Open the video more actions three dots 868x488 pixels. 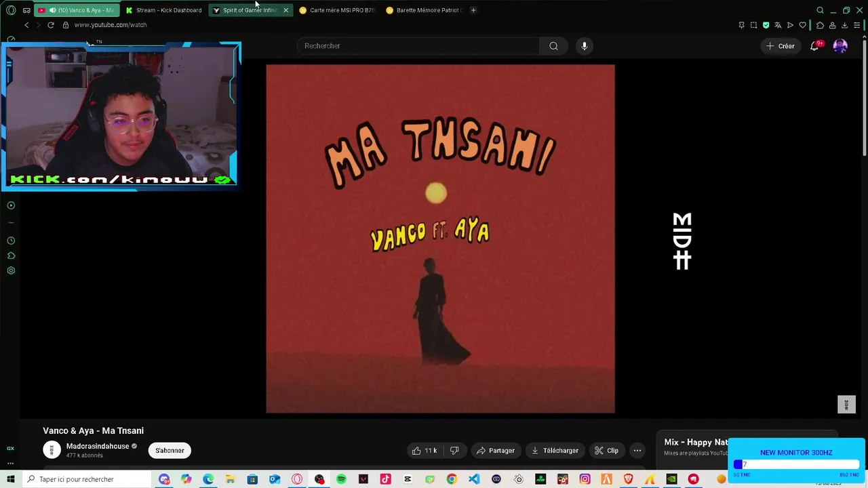click(637, 450)
